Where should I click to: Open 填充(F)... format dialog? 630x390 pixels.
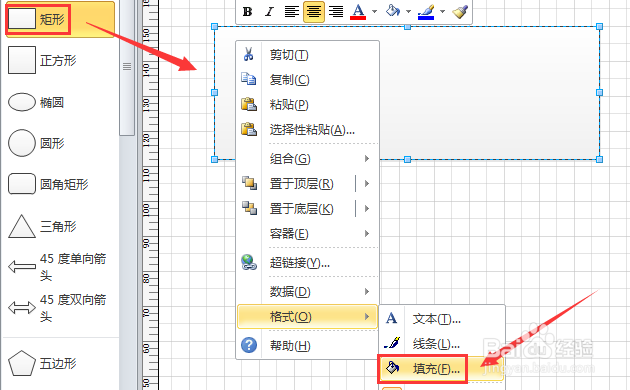pos(441,368)
